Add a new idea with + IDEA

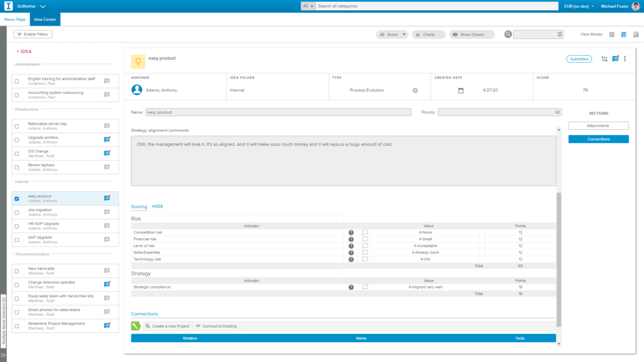click(x=24, y=51)
